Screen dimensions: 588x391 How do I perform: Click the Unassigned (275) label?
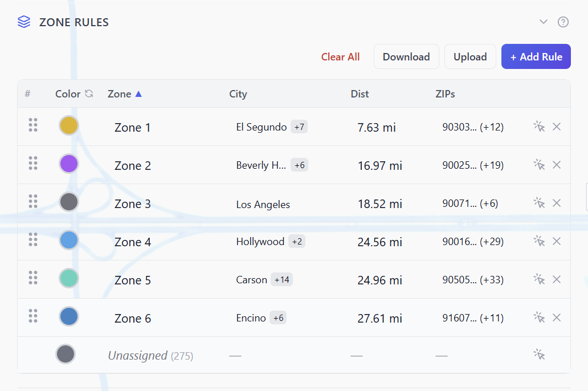click(150, 355)
